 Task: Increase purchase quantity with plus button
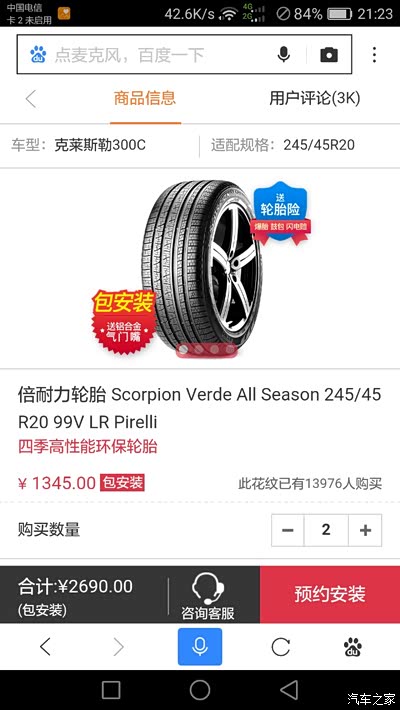tap(365, 530)
